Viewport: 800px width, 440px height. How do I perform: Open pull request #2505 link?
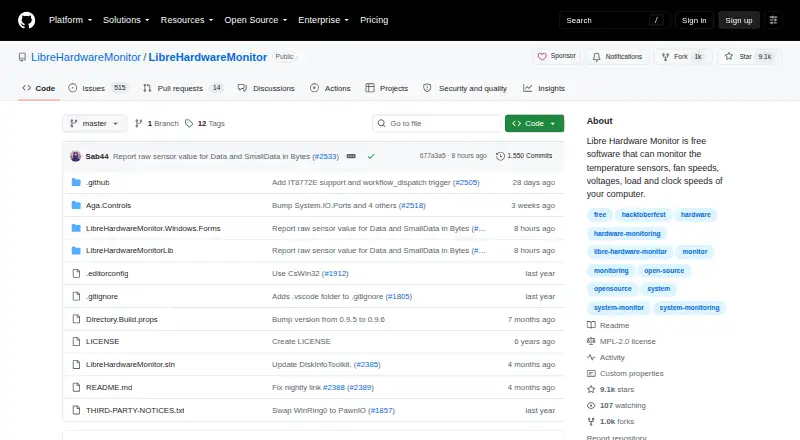pyautogui.click(x=466, y=182)
